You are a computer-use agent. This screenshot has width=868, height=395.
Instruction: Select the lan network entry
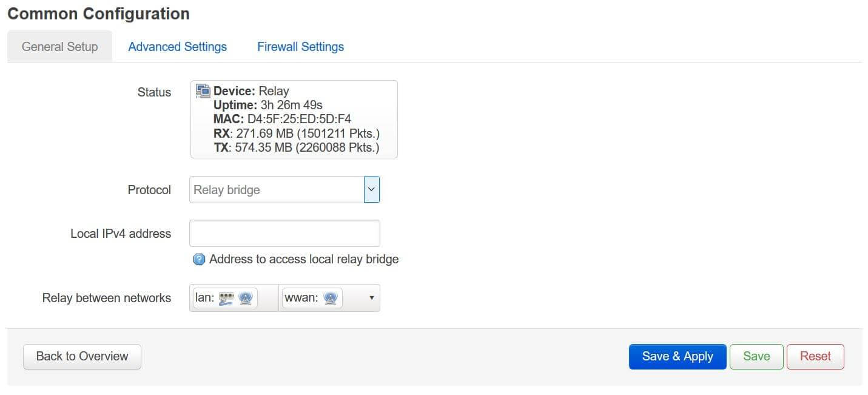205,298
